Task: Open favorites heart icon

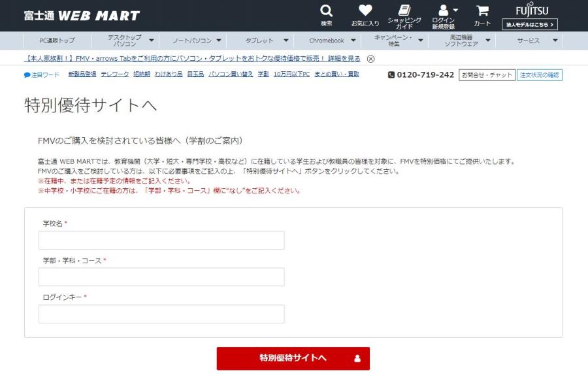Action: point(365,10)
